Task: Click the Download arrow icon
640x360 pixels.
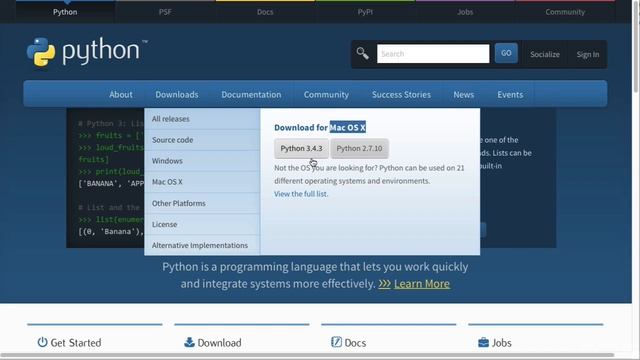Action: pyautogui.click(x=189, y=342)
